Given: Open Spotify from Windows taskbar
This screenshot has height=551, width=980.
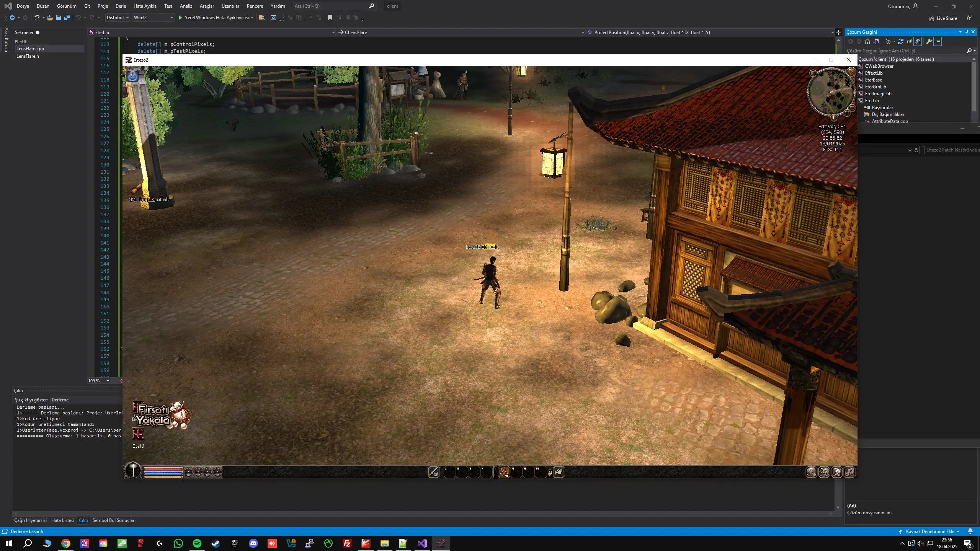Looking at the screenshot, I should tap(197, 543).
